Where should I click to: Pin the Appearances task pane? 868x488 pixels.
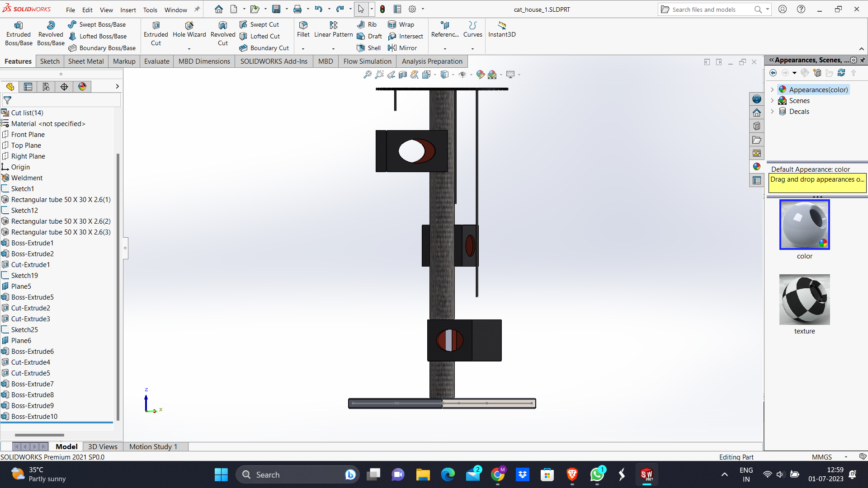coord(863,60)
